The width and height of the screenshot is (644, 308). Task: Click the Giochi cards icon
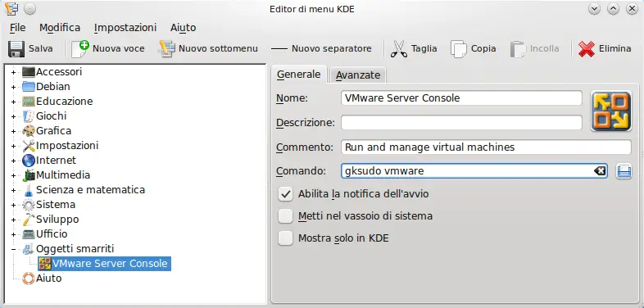(x=29, y=116)
